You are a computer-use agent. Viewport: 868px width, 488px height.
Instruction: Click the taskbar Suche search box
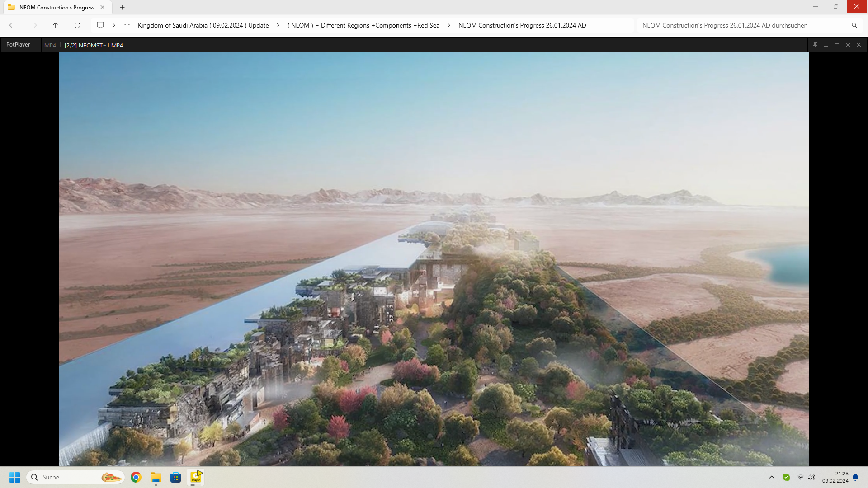point(75,477)
